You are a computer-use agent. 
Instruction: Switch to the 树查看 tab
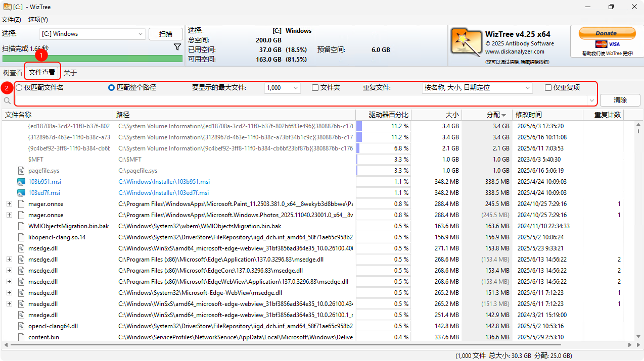[x=13, y=73]
